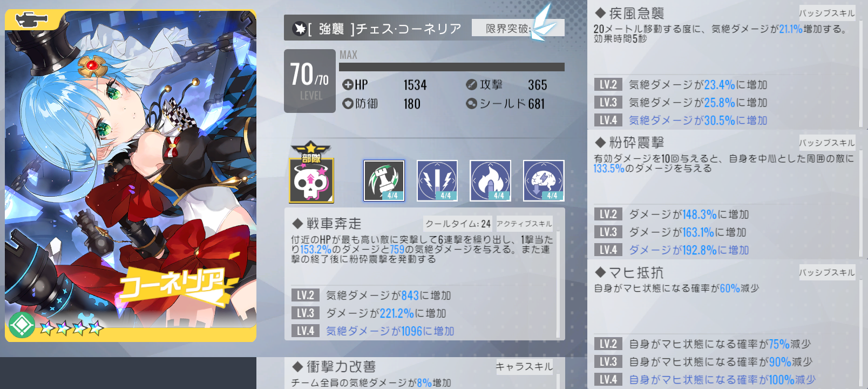Viewport: 868px width, 389px height.
Task: Click the 限界突破 crystal wing icon
Action: pos(543,24)
